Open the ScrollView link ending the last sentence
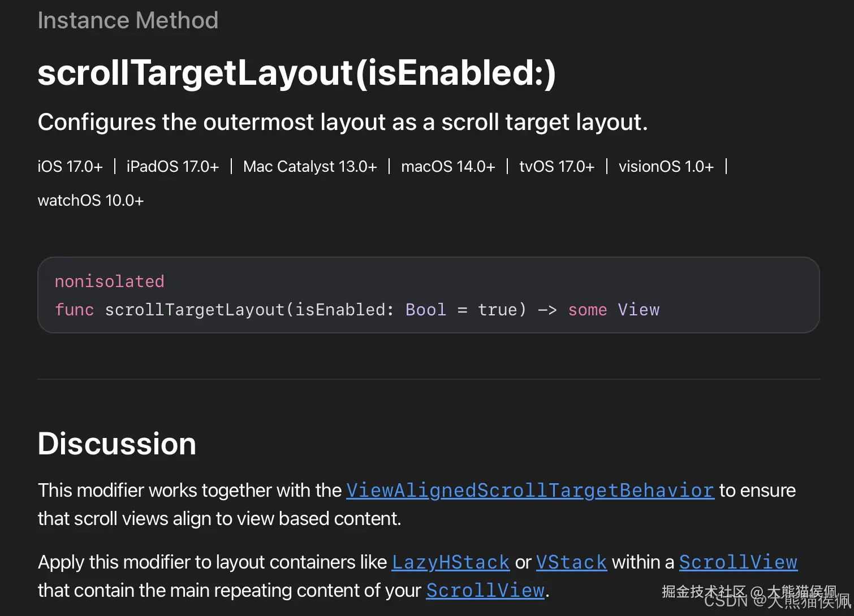The width and height of the screenshot is (854, 616). pos(485,591)
